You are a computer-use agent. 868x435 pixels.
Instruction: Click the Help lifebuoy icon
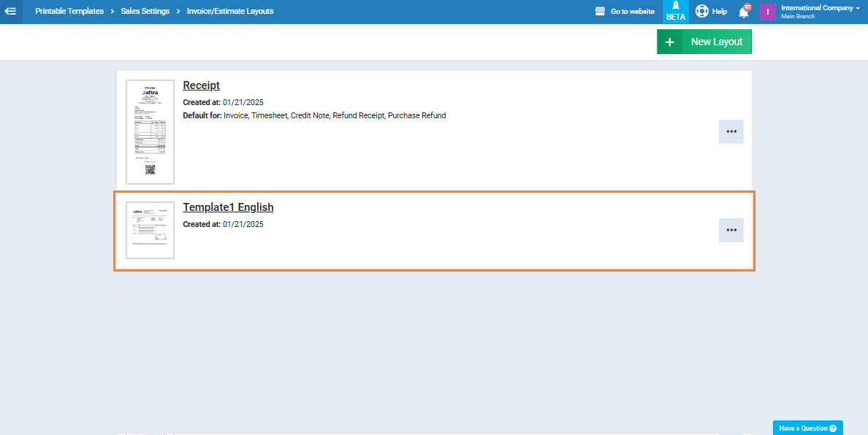[x=702, y=12]
